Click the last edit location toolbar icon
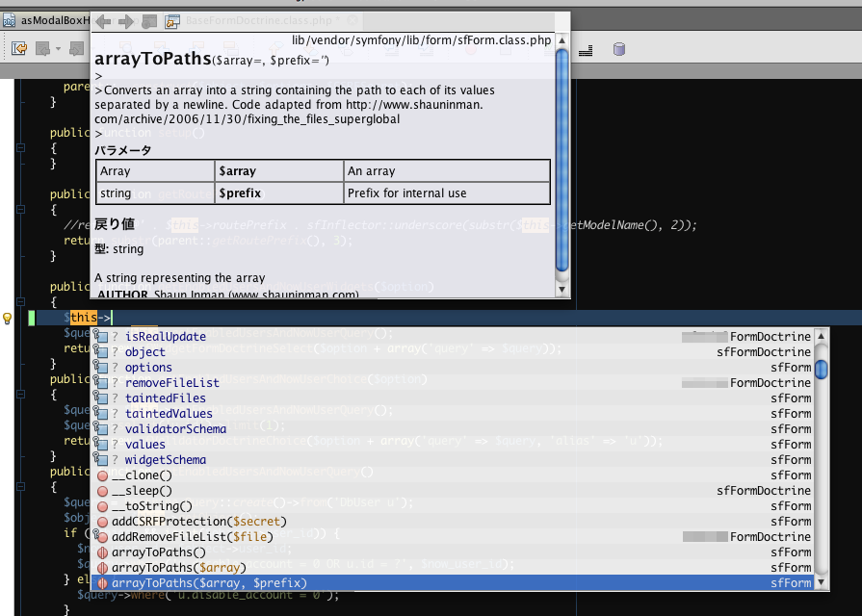Image resolution: width=862 pixels, height=616 pixels. 19,47
